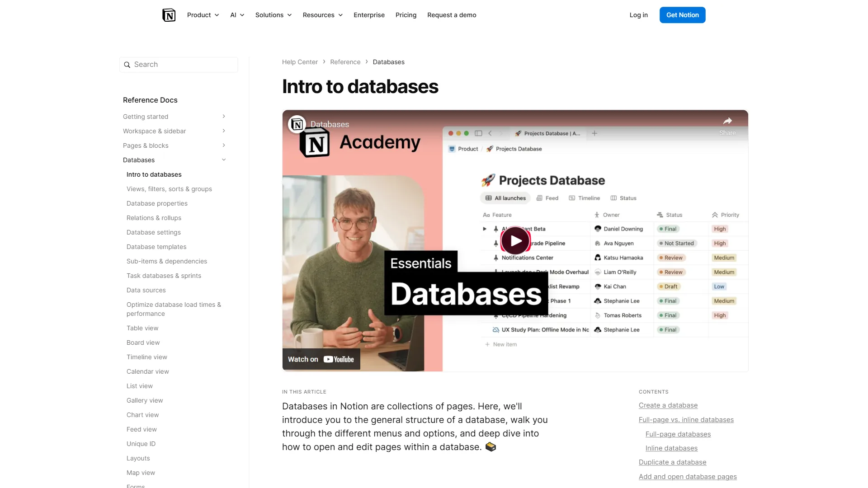Open List view article
The width and height of the screenshot is (868, 488).
[x=140, y=386]
